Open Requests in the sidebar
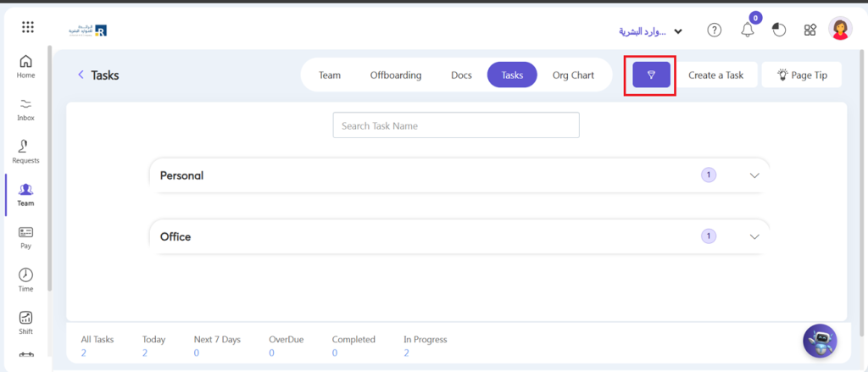868x372 pixels. tap(26, 151)
